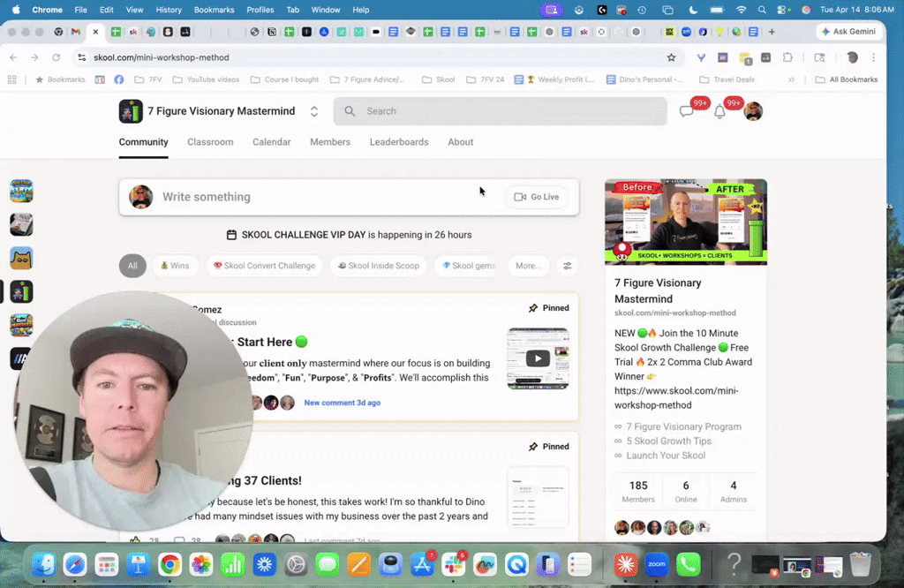
Task: View the 6 Online count
Action: 686,492
